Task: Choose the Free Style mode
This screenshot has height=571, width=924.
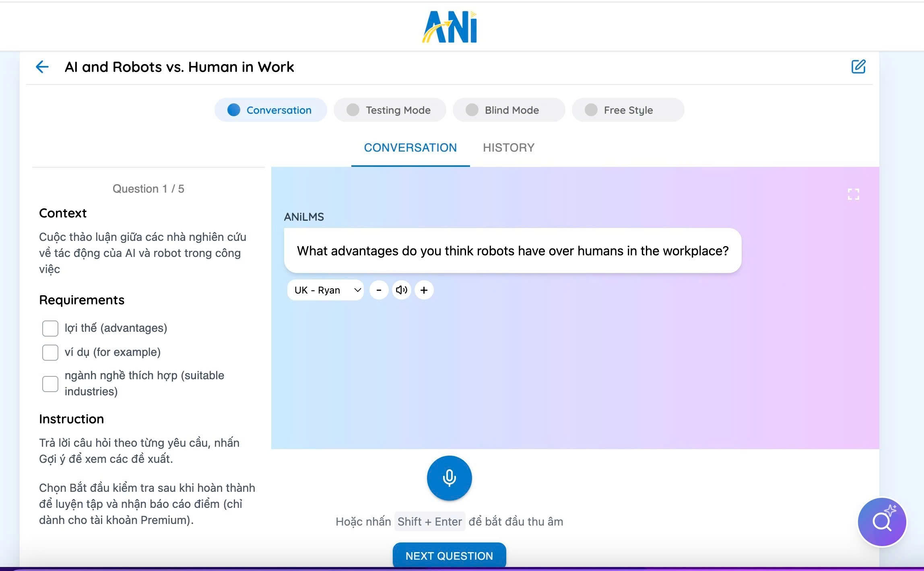Action: click(628, 110)
